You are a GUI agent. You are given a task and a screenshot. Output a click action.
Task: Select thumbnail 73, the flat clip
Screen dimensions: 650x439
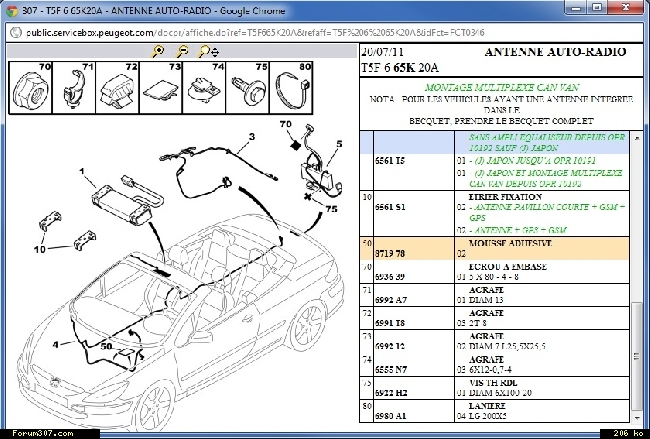click(161, 88)
